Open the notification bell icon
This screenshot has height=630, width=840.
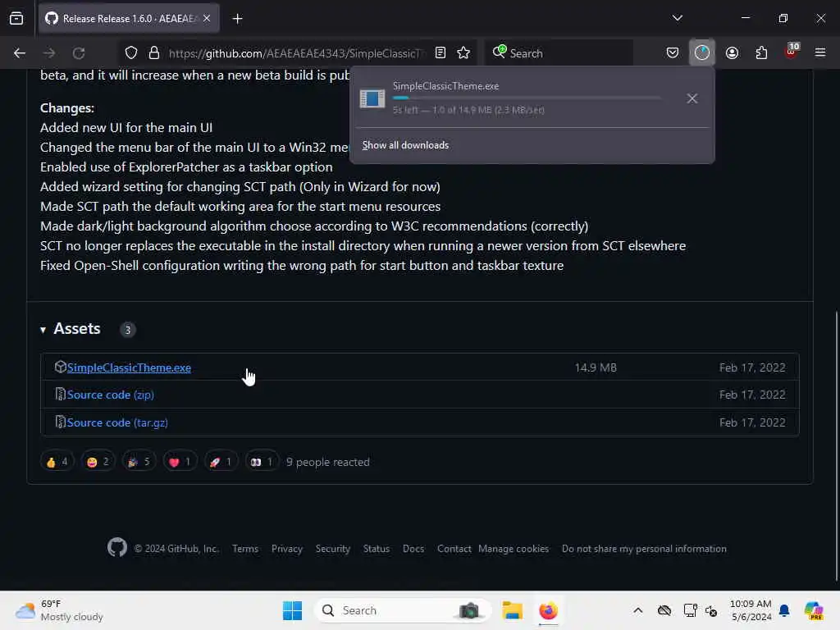click(x=784, y=610)
